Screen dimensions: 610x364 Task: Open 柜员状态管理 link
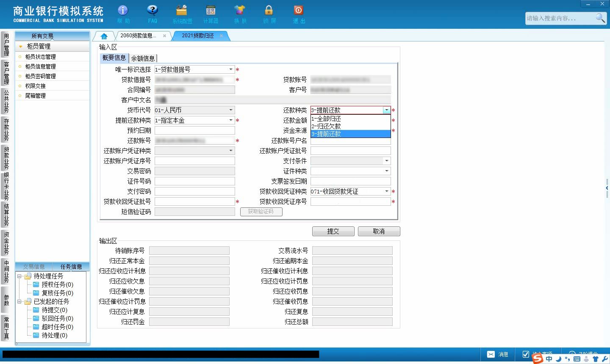[x=40, y=57]
